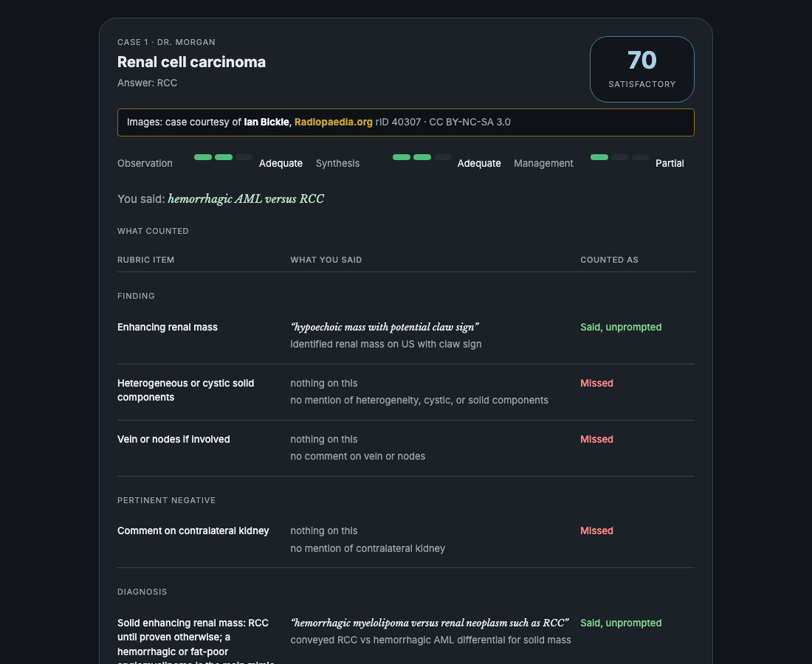
Task: Click the 'PERTINENT NEGATIVE' group label
Action: (x=166, y=500)
